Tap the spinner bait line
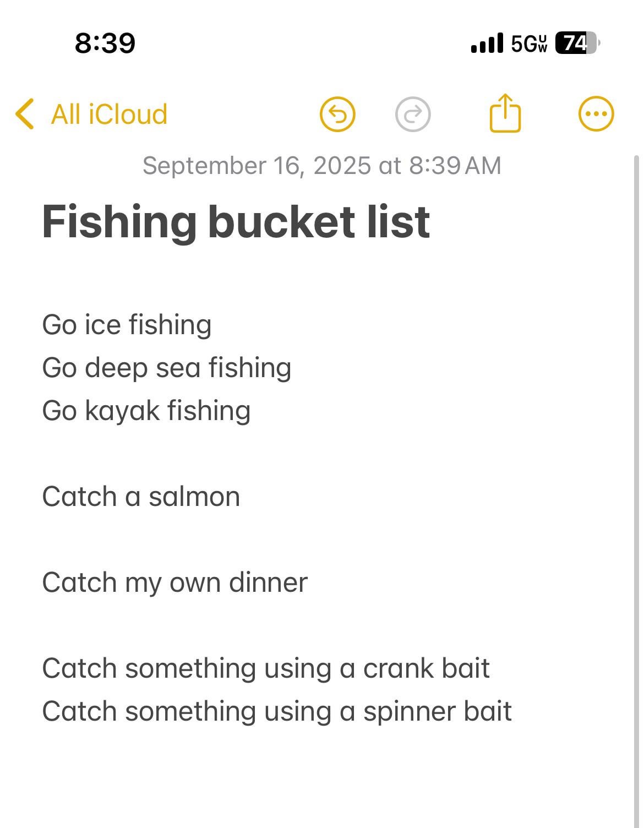Image resolution: width=644 pixels, height=828 pixels. (276, 711)
